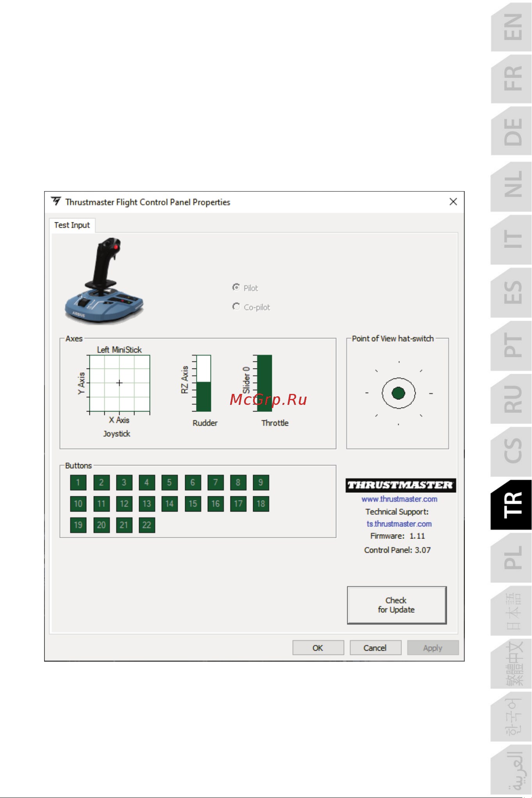
Task: Select the Korean 한국어 language tab
Action: coord(512,717)
